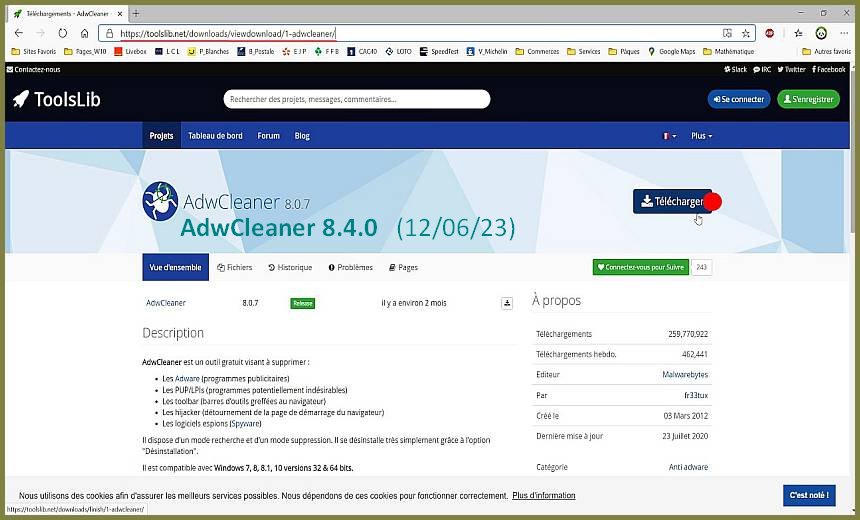Switch to the Pages tab
860x520 pixels.
click(403, 267)
